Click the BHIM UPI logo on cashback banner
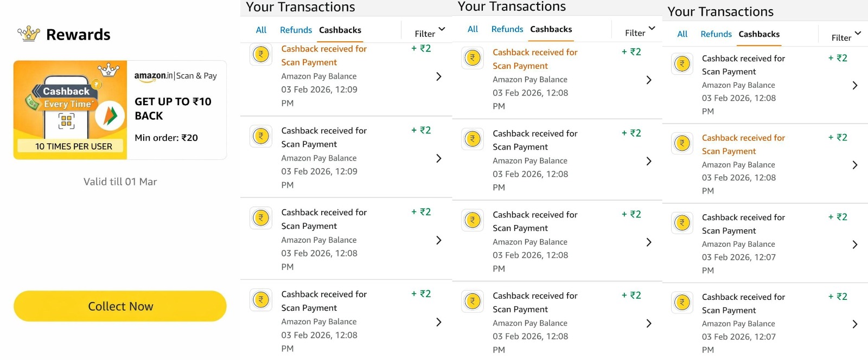Screen dimensions: 868x360 tap(110, 115)
